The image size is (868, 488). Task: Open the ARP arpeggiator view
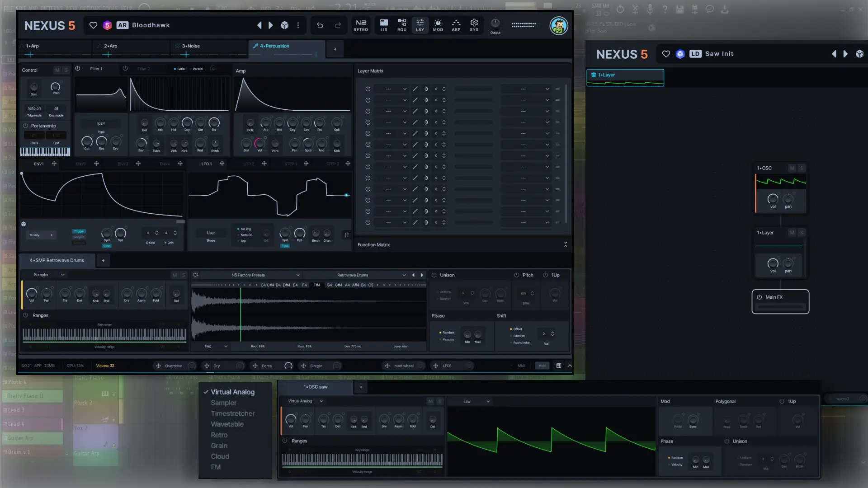click(456, 25)
